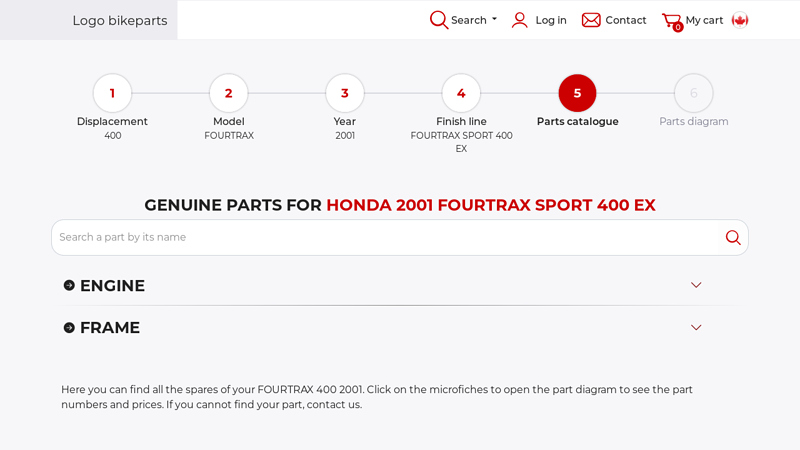Click the FRAME section heading
The image size is (800, 450).
110,328
